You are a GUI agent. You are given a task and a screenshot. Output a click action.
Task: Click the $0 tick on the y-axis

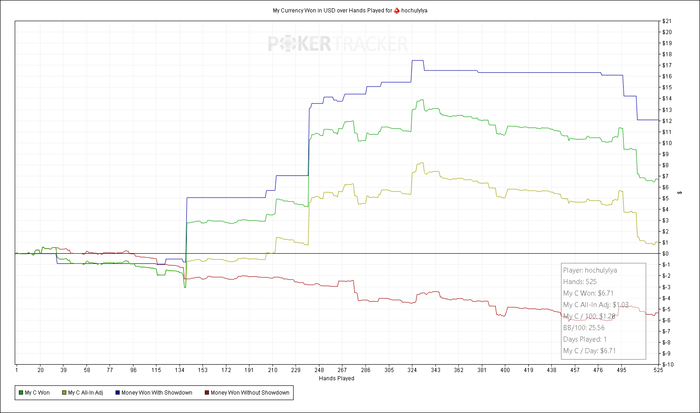667,254
